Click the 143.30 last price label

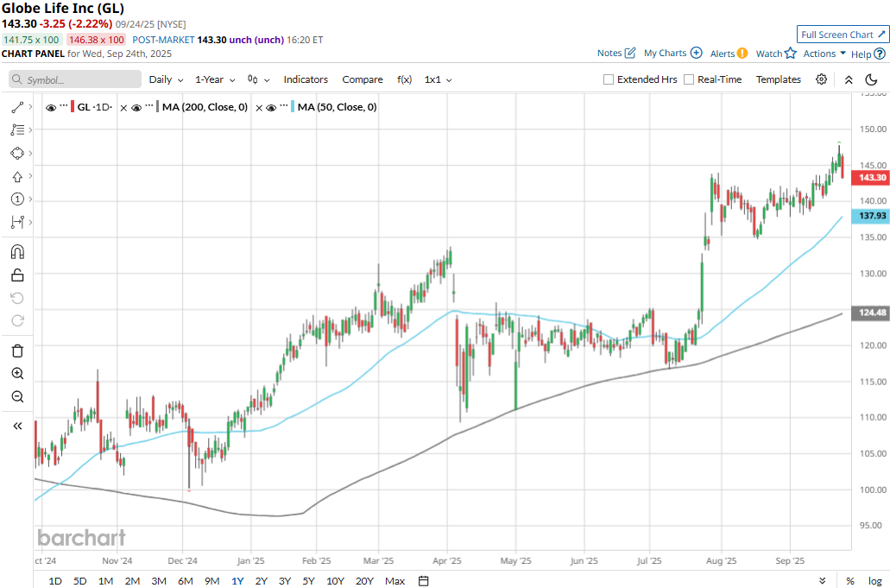click(871, 178)
